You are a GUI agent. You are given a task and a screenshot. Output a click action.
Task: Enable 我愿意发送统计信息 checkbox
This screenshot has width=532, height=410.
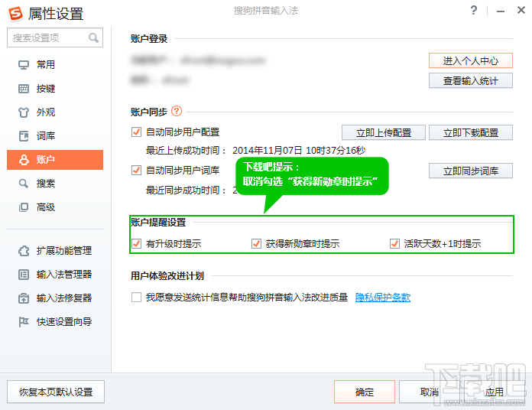click(x=136, y=298)
